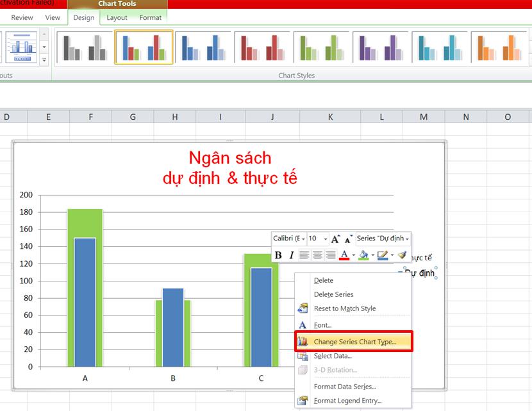
Task: Toggle Italic in the mini toolbar
Action: tap(292, 255)
